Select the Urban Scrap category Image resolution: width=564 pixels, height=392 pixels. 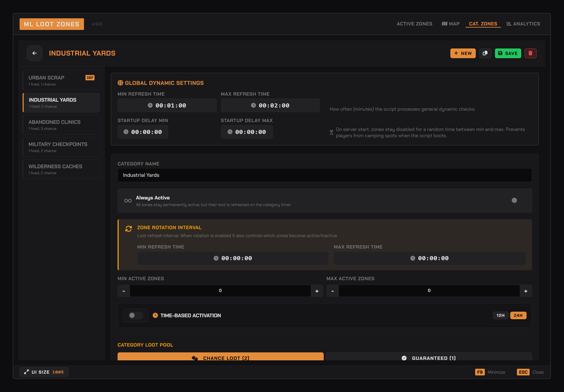click(x=61, y=81)
